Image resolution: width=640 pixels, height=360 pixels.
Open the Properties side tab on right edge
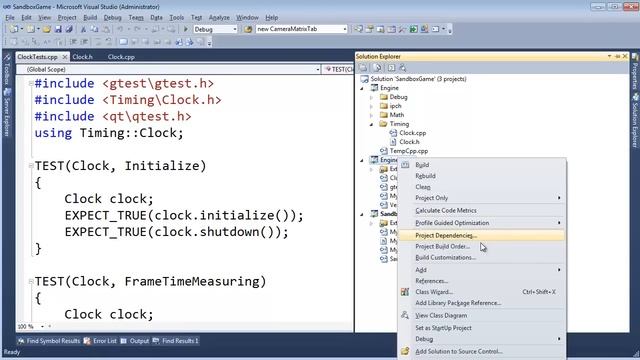[x=635, y=71]
